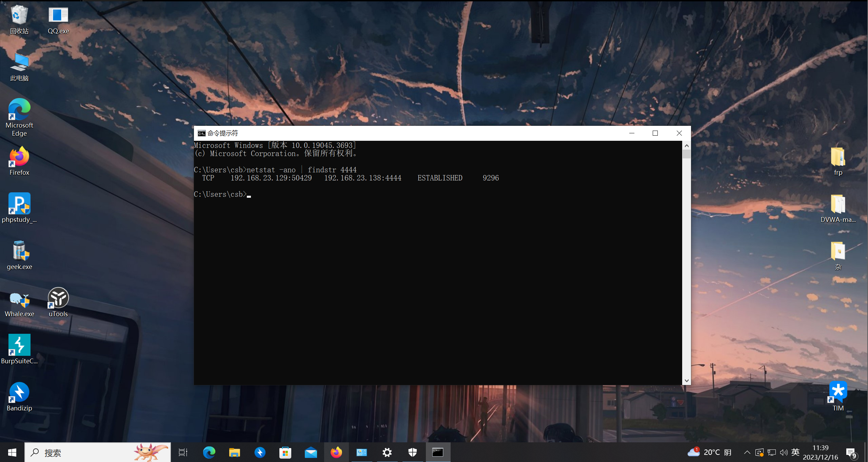Click the taskbar search box

point(98,452)
